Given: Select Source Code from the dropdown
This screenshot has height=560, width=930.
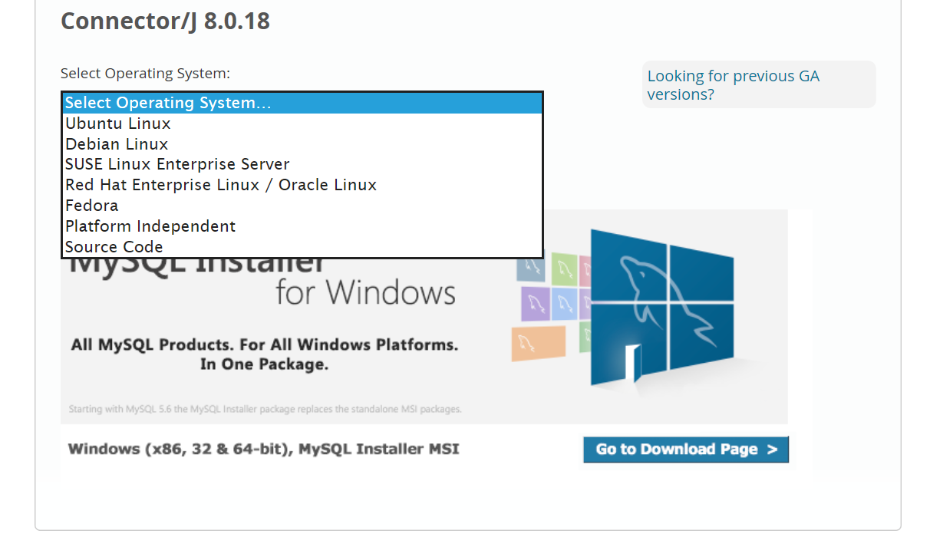Looking at the screenshot, I should coord(302,247).
